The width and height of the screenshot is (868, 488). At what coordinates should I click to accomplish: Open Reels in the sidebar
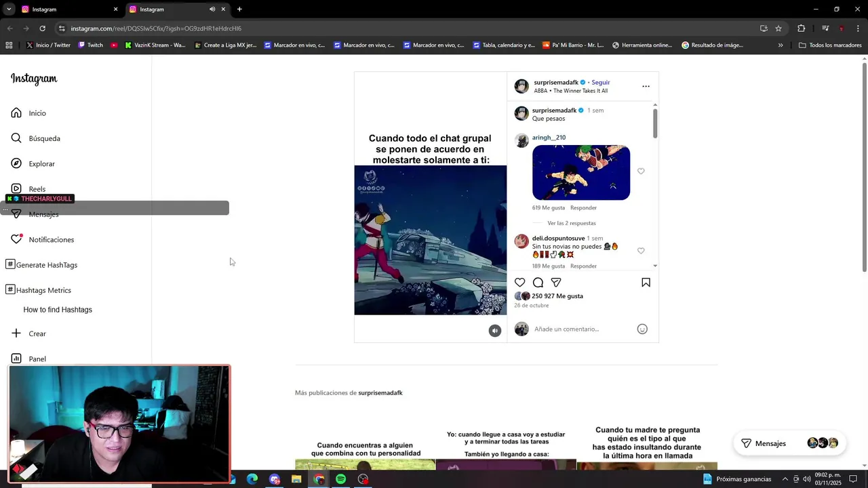pyautogui.click(x=28, y=189)
